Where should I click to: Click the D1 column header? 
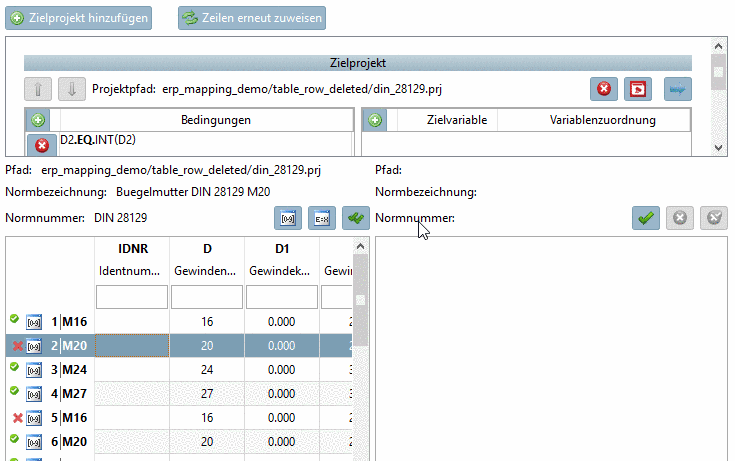[282, 249]
